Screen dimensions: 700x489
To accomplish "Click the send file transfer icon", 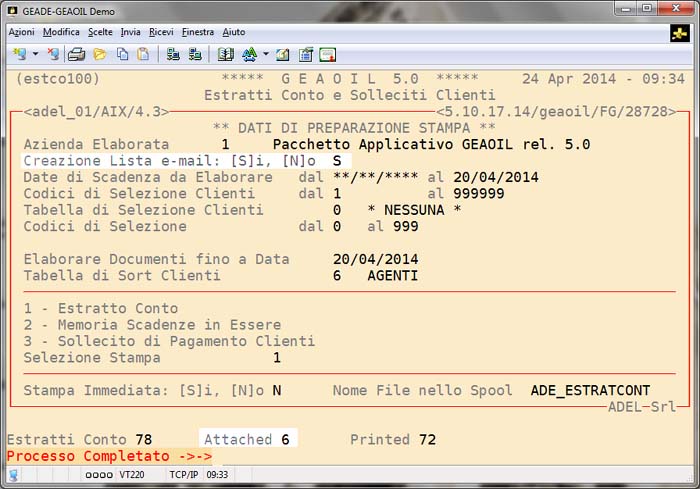I will click(173, 54).
